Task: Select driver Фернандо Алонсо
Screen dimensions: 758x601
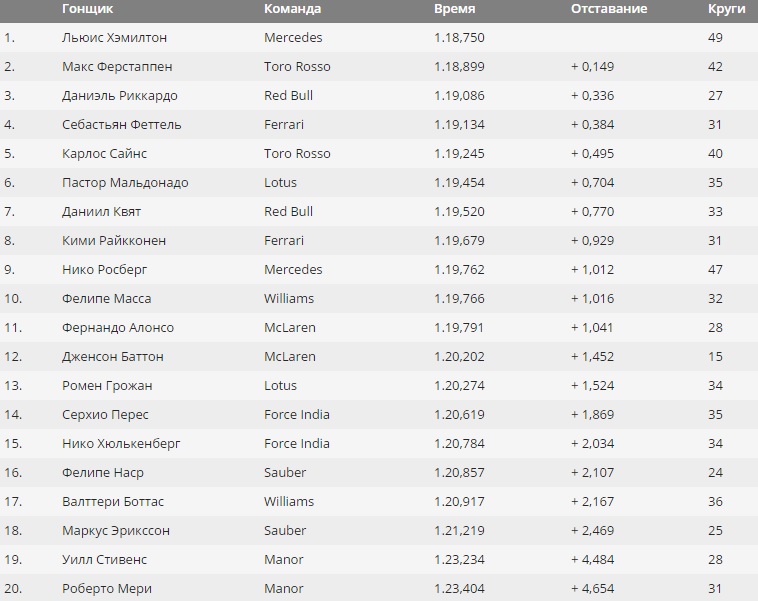Action: [117, 328]
